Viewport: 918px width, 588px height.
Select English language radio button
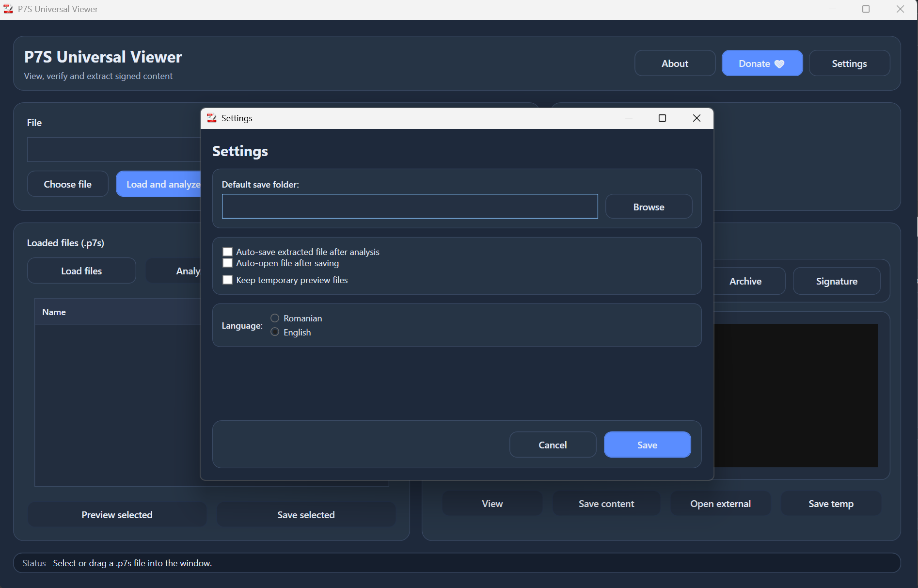click(275, 332)
